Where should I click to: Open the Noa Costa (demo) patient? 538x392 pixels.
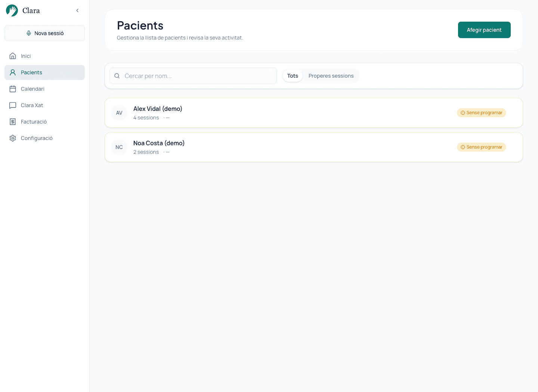pos(314,147)
